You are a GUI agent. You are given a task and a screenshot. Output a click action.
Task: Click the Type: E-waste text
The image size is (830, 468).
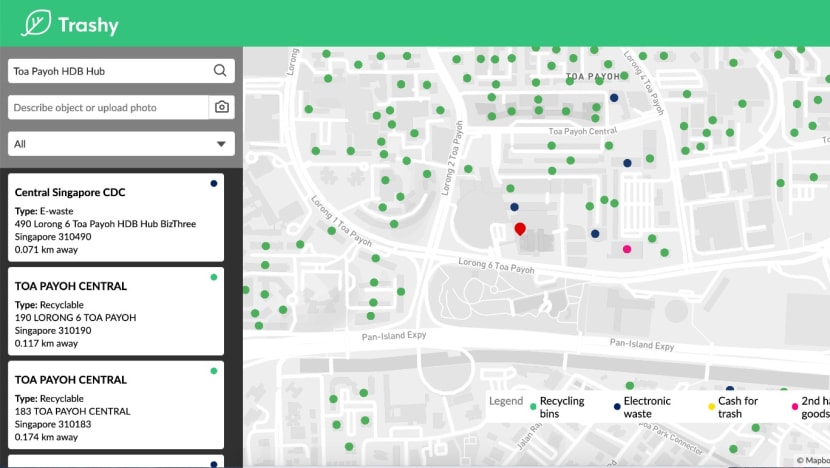(44, 211)
